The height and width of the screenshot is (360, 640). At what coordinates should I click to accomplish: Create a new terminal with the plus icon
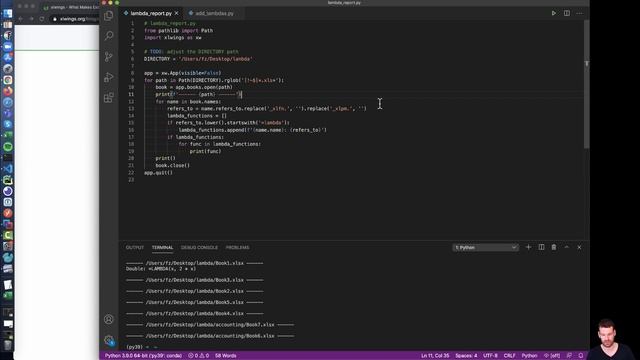point(528,247)
